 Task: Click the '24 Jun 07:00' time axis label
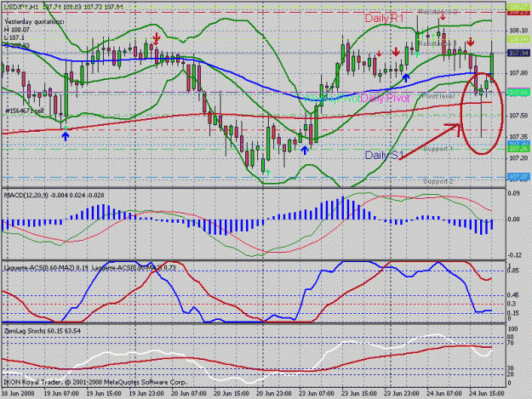(x=444, y=394)
